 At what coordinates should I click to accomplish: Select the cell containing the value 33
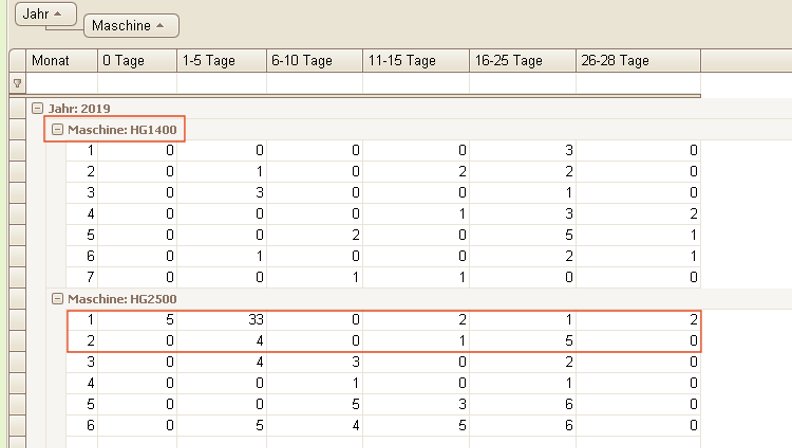pyautogui.click(x=221, y=320)
